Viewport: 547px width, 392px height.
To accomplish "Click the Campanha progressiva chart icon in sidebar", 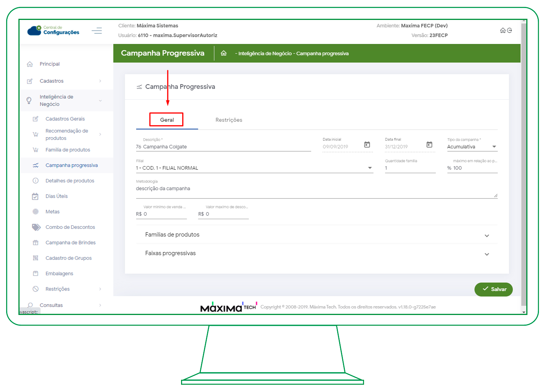I will [x=35, y=166].
